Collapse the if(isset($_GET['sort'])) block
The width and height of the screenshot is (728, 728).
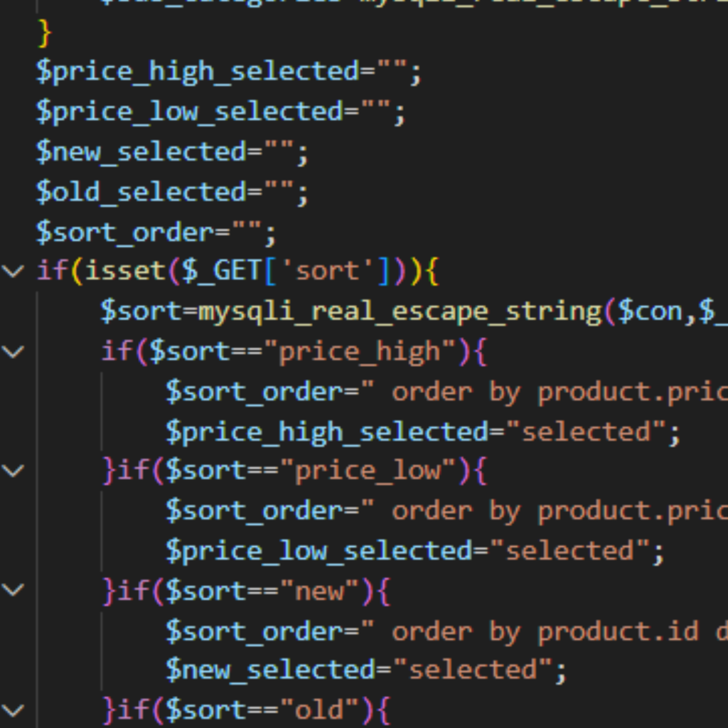13,271
